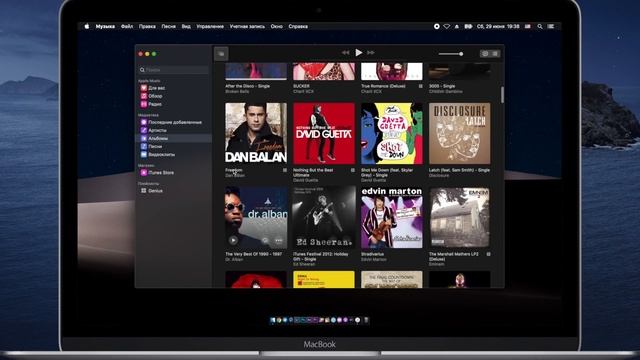This screenshot has width=640, height=360.
Task: Click the title iTunes Festival 2012: Holiday Gift
Action: pyautogui.click(x=321, y=256)
